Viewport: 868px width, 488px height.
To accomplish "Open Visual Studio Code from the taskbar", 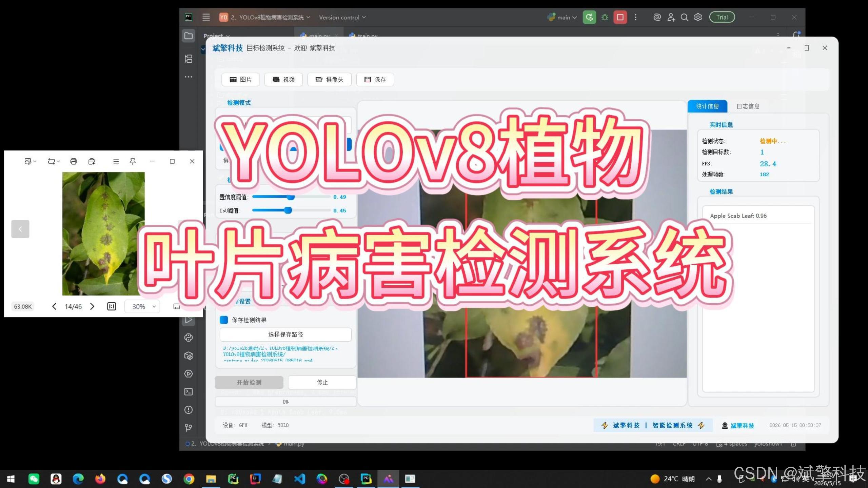I will pyautogui.click(x=300, y=479).
